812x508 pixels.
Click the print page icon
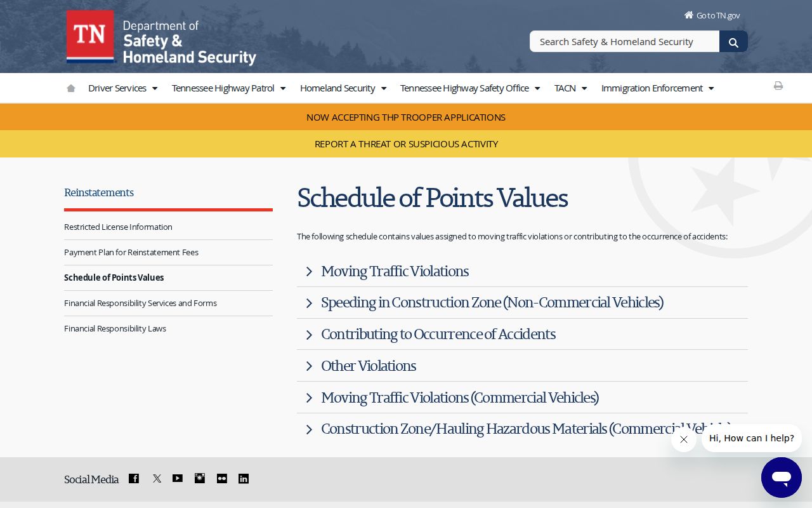778,86
